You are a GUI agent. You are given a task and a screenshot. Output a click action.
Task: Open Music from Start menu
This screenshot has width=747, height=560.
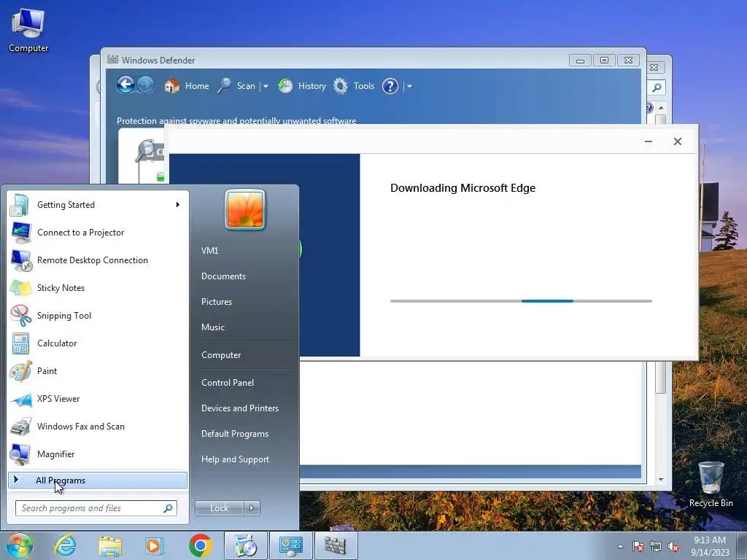(x=212, y=327)
